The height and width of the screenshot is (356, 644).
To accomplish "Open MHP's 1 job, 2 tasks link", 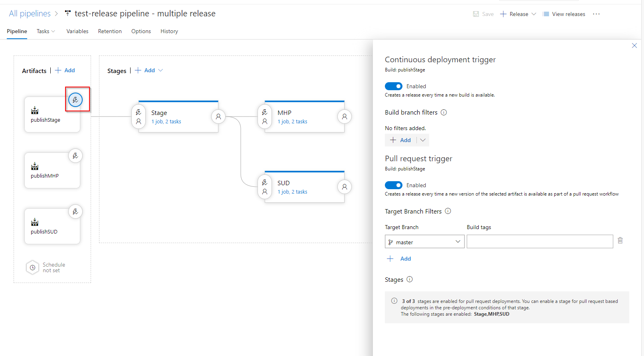I will 292,122.
